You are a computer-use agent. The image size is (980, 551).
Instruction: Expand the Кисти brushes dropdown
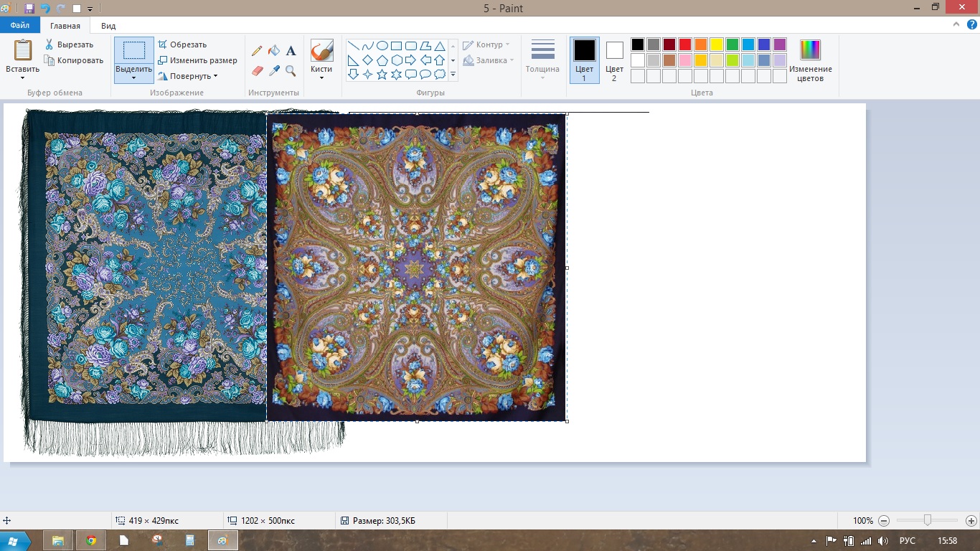pos(321,77)
